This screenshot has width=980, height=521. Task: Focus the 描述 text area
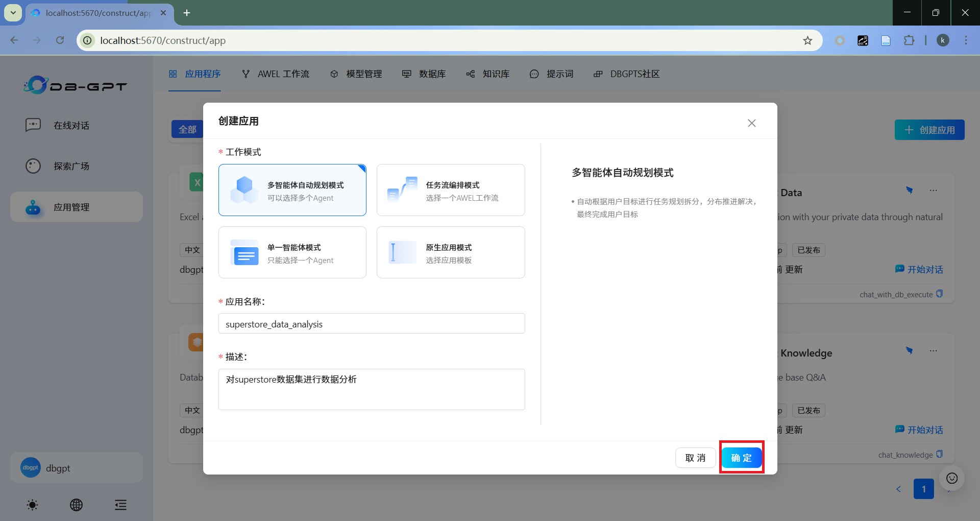[371, 389]
